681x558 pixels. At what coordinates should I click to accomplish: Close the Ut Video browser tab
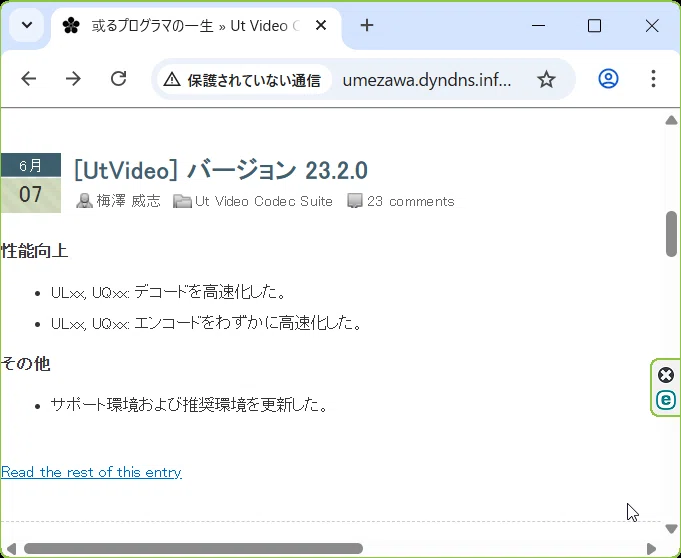[x=321, y=26]
